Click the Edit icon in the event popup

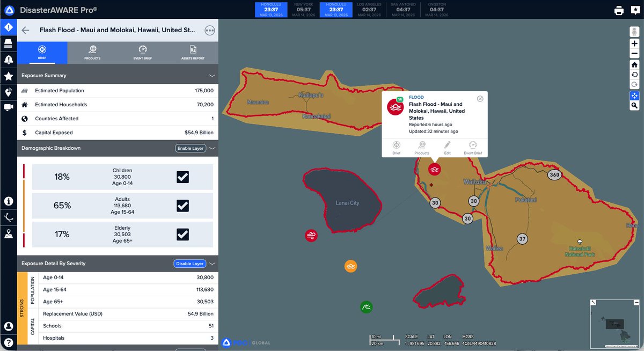click(448, 147)
